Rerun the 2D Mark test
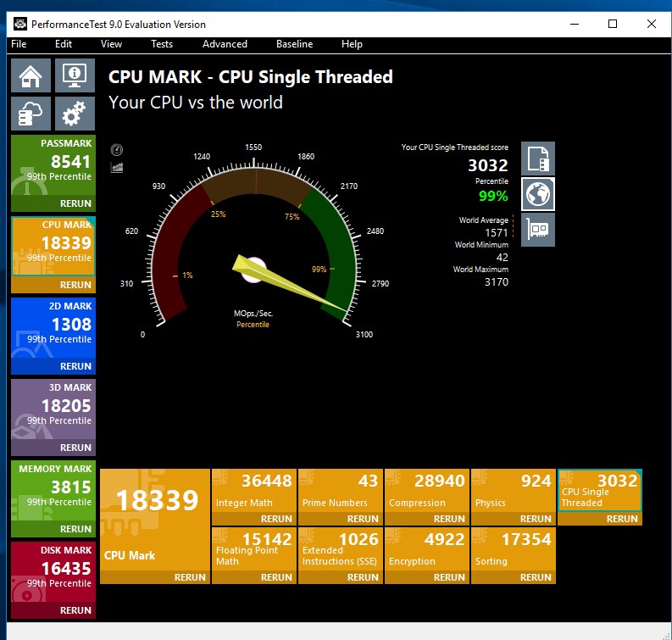This screenshot has height=640, width=672. pyautogui.click(x=53, y=366)
